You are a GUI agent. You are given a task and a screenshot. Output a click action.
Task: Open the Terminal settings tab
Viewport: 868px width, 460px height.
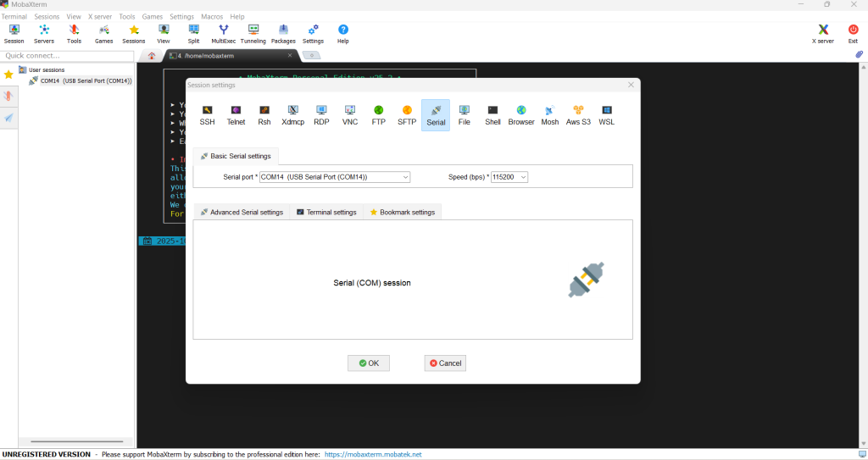pyautogui.click(x=326, y=212)
